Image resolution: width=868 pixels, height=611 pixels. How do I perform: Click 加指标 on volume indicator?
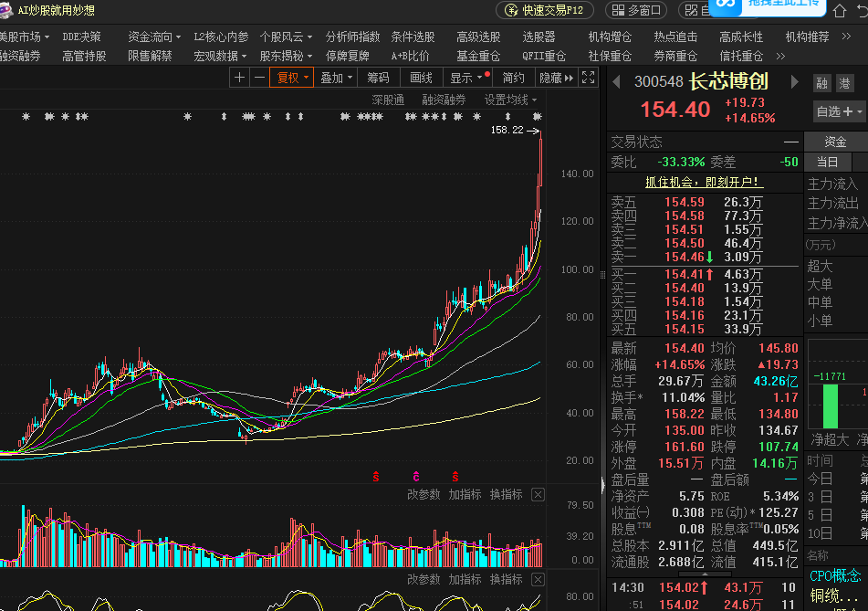tap(465, 495)
